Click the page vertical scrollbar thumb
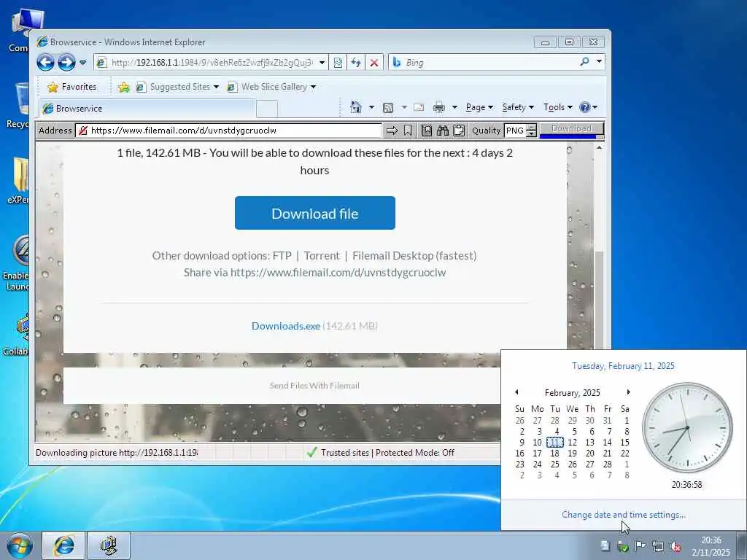Viewport: 747px width, 560px height. (600, 300)
